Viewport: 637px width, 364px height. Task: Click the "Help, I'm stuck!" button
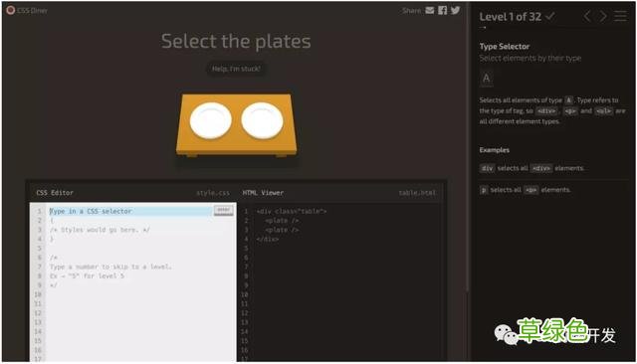[236, 69]
